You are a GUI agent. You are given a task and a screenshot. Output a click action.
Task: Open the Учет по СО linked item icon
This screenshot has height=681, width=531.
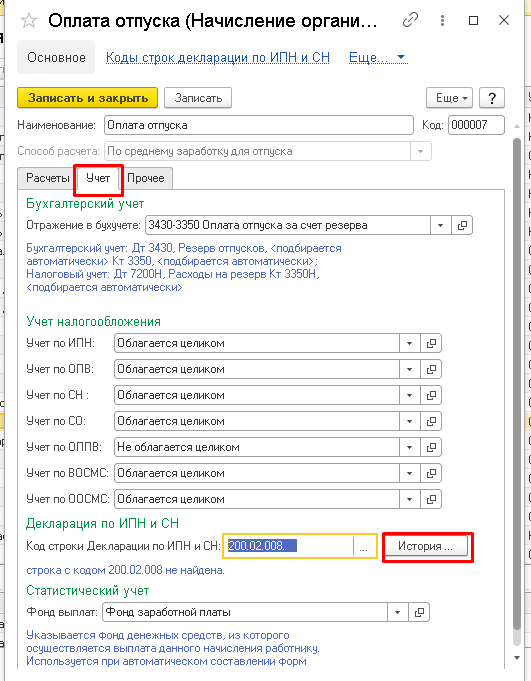431,421
